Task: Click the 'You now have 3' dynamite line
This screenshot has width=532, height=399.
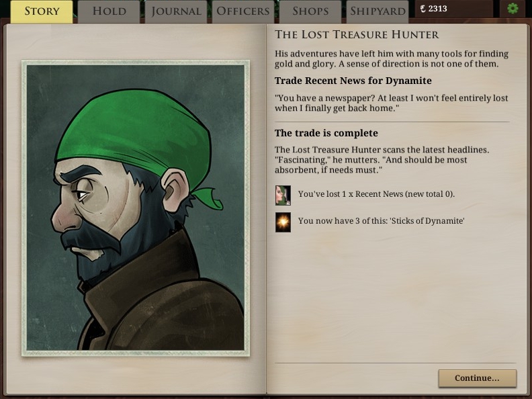Action: coord(382,221)
